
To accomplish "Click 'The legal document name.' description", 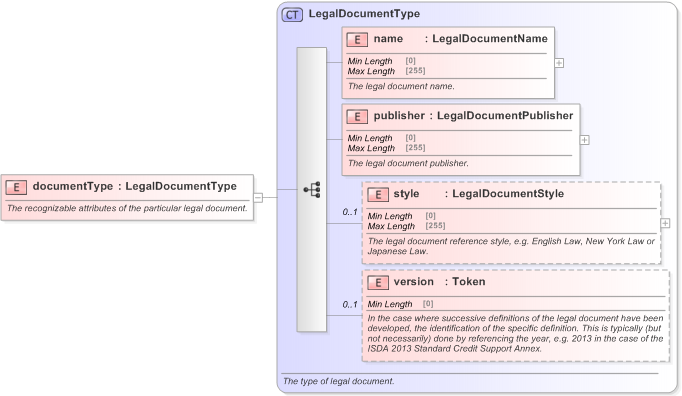I will [x=401, y=86].
